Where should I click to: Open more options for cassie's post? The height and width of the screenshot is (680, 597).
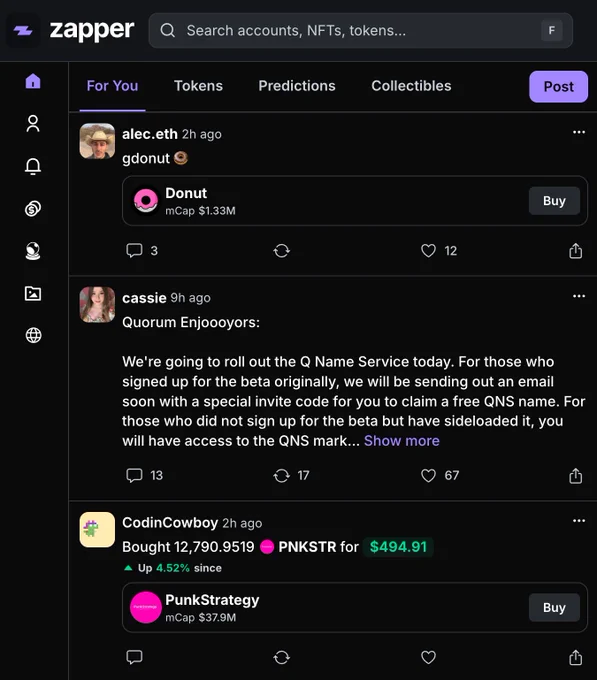pos(579,296)
